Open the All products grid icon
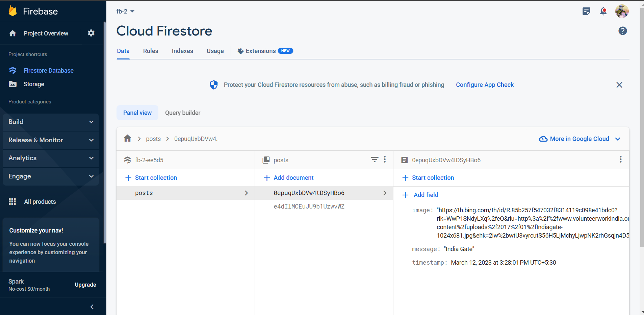The height and width of the screenshot is (315, 644). pos(12,201)
